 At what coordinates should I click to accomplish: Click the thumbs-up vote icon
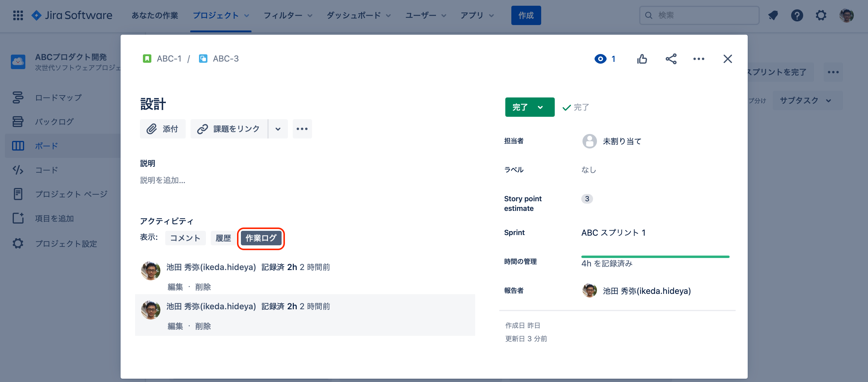[x=642, y=59]
